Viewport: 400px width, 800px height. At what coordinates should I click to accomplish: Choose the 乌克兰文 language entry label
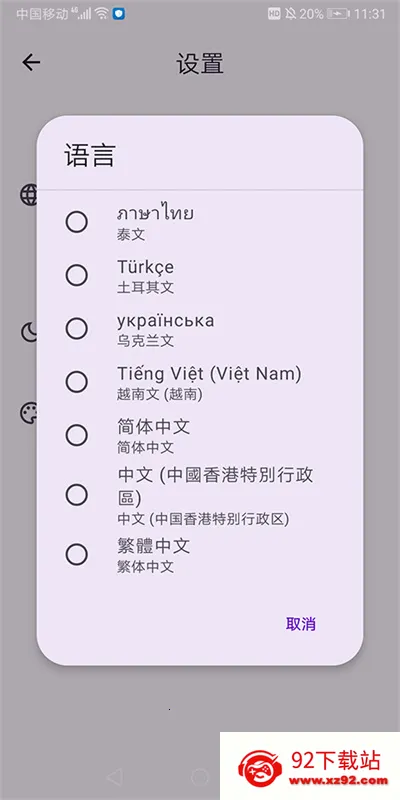coord(145,341)
